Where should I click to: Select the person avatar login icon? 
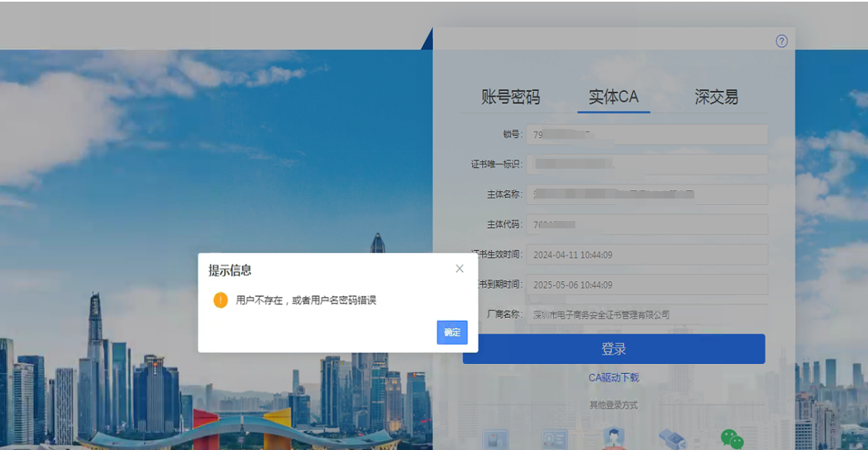[613, 439]
